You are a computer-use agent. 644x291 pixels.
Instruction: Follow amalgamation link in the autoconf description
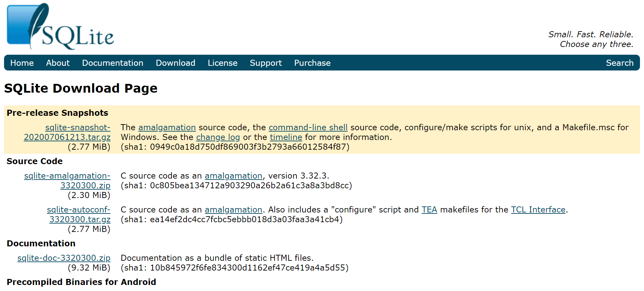click(x=233, y=210)
